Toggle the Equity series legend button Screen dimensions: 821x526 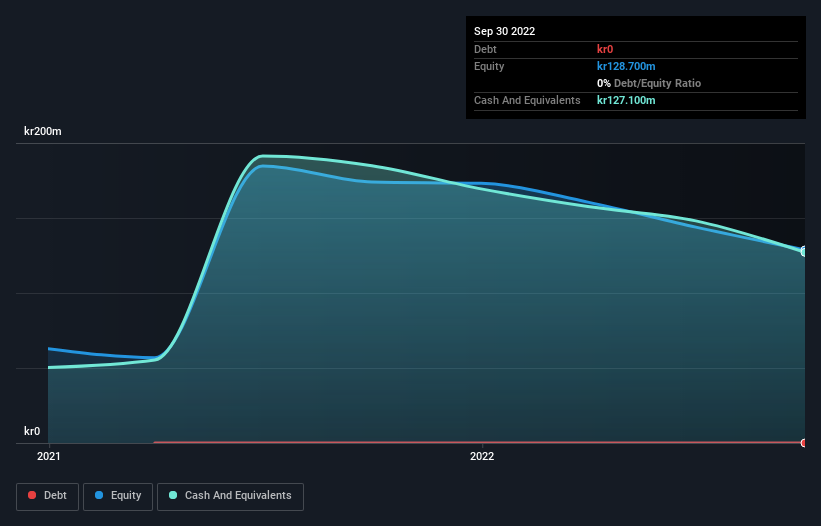(x=118, y=496)
